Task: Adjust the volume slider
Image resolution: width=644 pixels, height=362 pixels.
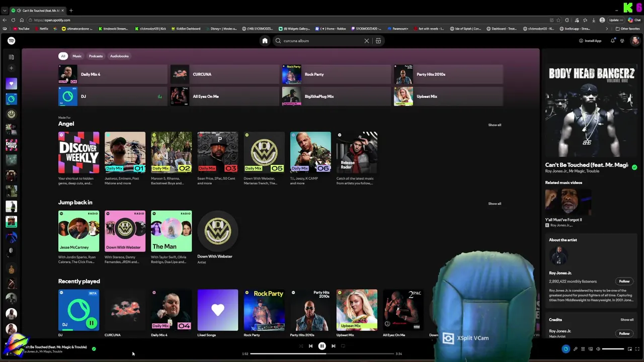Action: click(613, 349)
